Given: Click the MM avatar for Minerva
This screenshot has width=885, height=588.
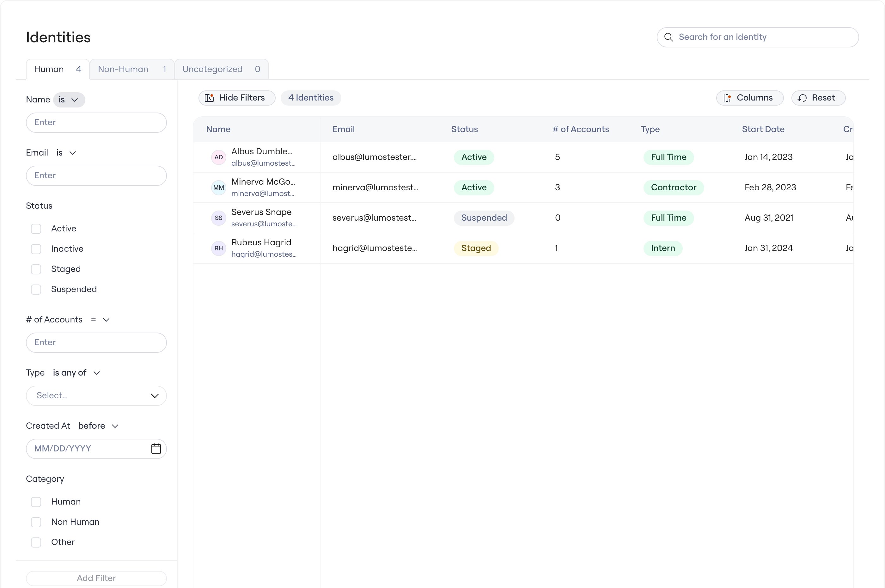Looking at the screenshot, I should [x=218, y=187].
